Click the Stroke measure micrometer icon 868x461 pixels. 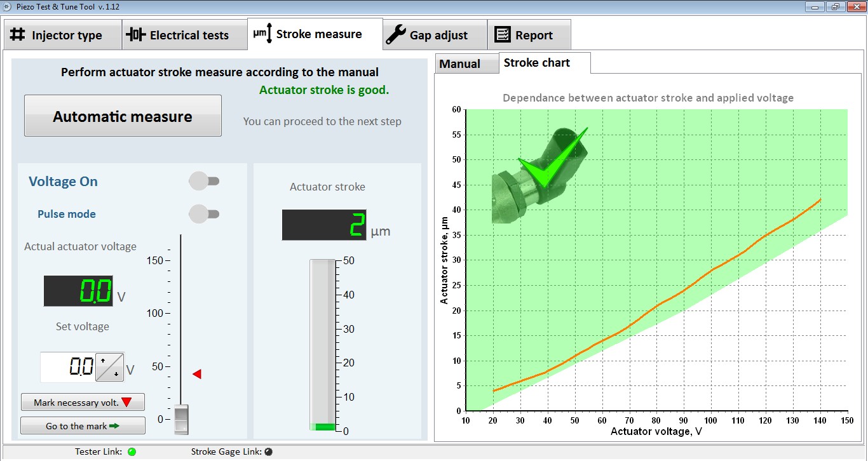pyautogui.click(x=262, y=34)
